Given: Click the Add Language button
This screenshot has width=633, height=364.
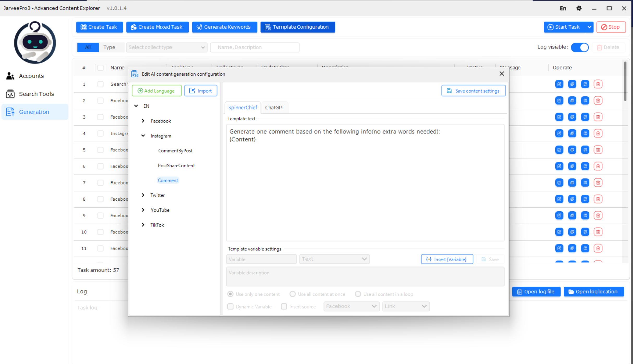Looking at the screenshot, I should click(x=156, y=91).
